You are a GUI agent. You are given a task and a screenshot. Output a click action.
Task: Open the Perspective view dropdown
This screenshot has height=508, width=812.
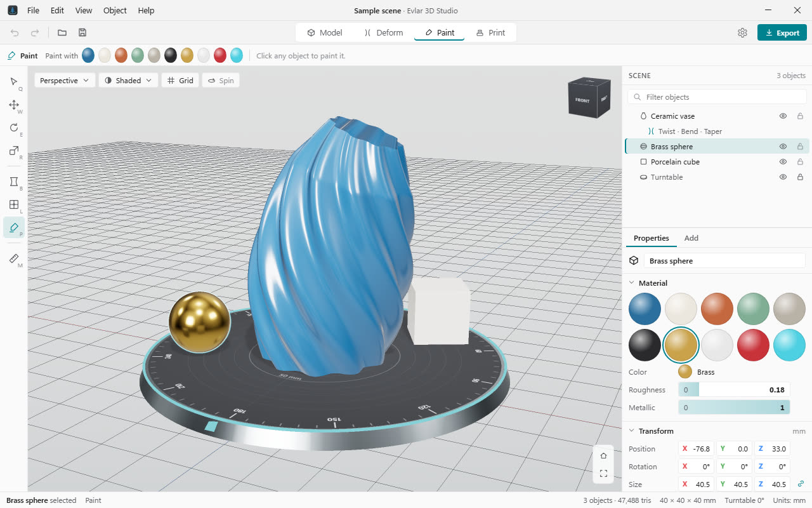(65, 81)
